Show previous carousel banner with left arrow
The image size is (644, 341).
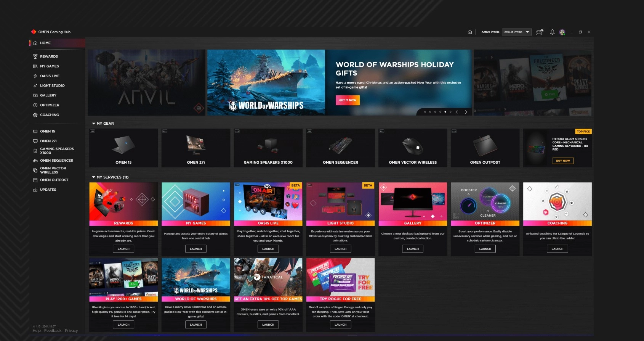(x=457, y=112)
